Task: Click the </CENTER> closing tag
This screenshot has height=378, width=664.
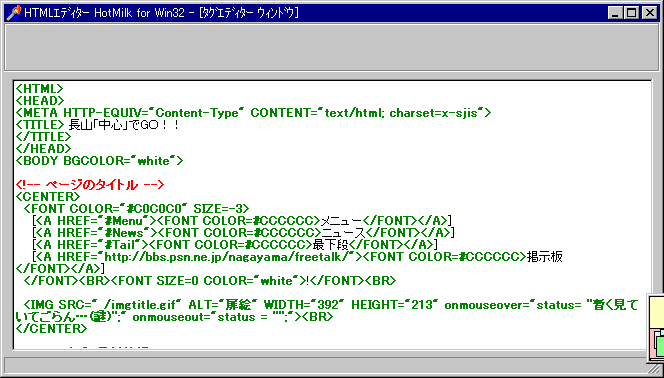Action: pos(51,328)
